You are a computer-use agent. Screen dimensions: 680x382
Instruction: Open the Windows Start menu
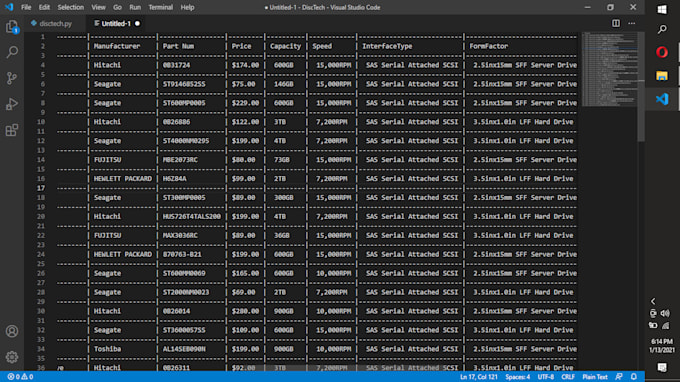pos(662,10)
